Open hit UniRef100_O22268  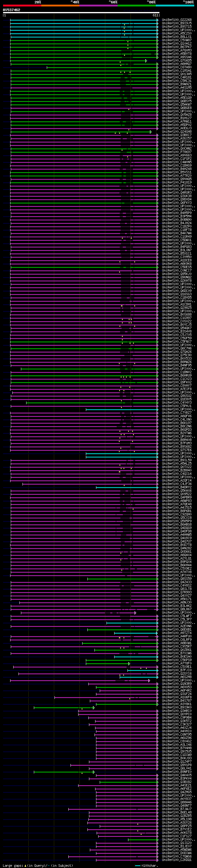pos(176,20)
